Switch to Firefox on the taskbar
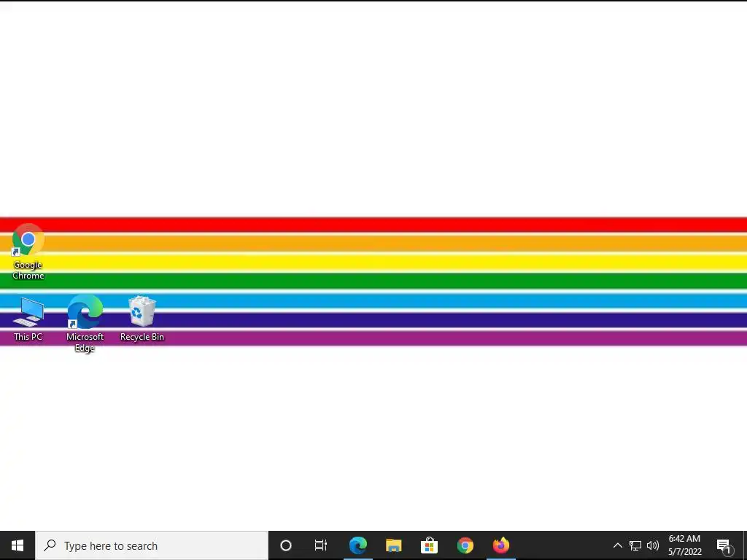Viewport: 747px width, 560px height. (x=500, y=545)
